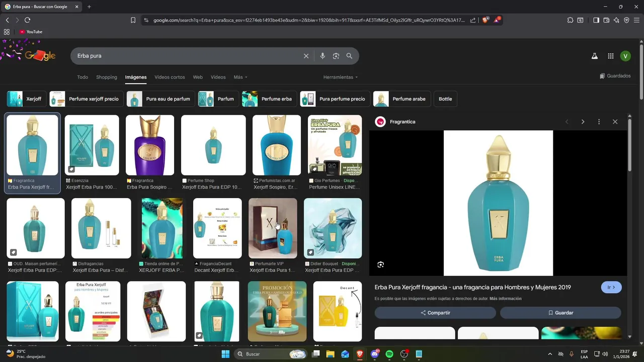Open File Explorer from taskbar
The height and width of the screenshot is (362, 644).
330,354
